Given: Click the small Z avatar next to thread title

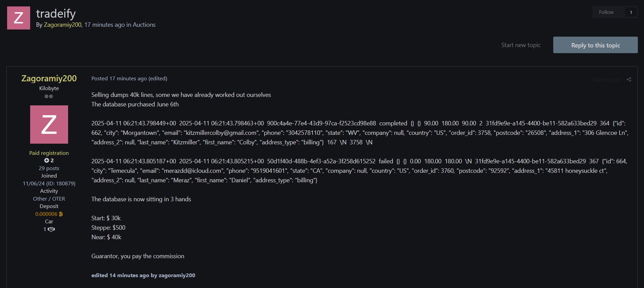Looking at the screenshot, I should (19, 18).
